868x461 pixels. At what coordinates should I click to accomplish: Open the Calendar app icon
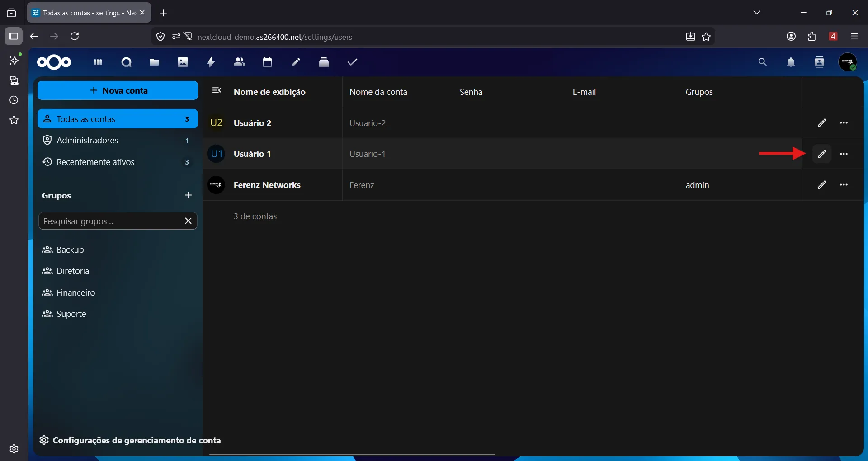(x=268, y=62)
